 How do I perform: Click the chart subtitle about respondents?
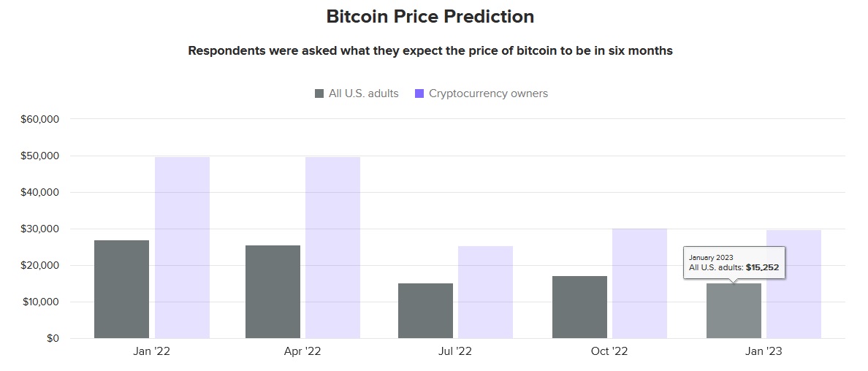(x=430, y=51)
